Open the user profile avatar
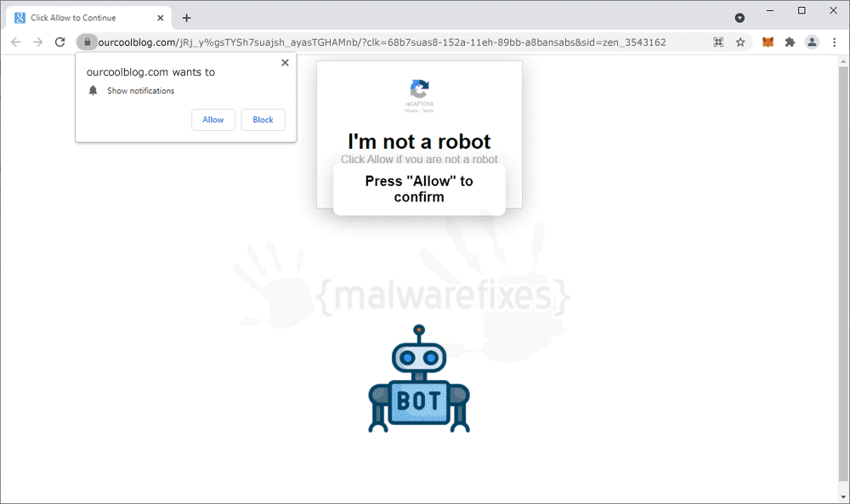The height and width of the screenshot is (504, 850). point(812,42)
